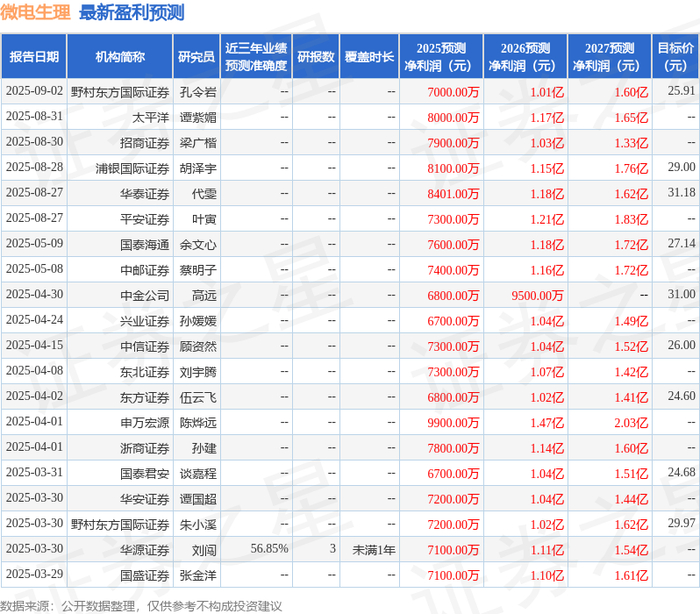The width and height of the screenshot is (700, 614).
Task: Select 2027 forecast 1.42亿
Action: coord(631,372)
